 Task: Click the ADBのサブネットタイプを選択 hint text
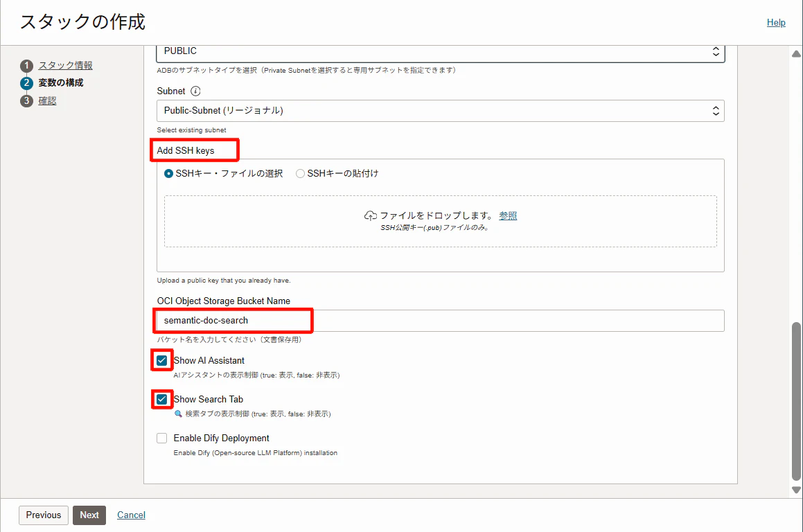pos(306,70)
